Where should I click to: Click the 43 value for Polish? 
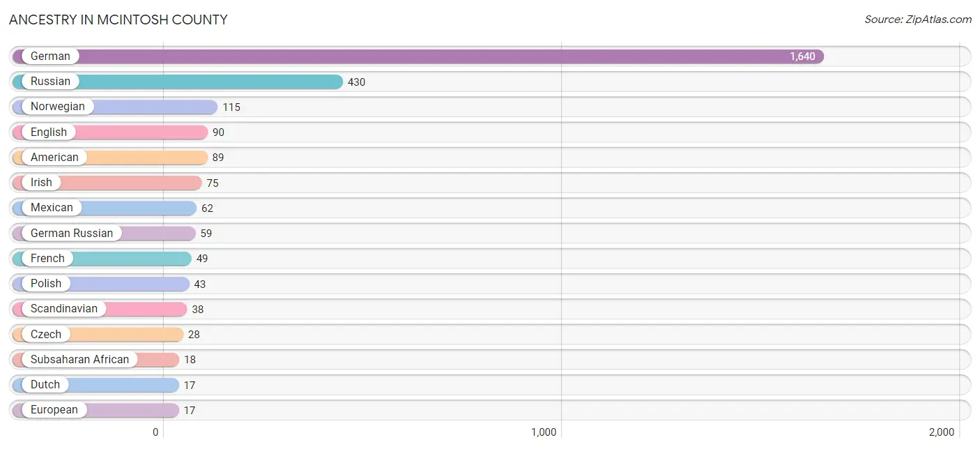click(200, 284)
